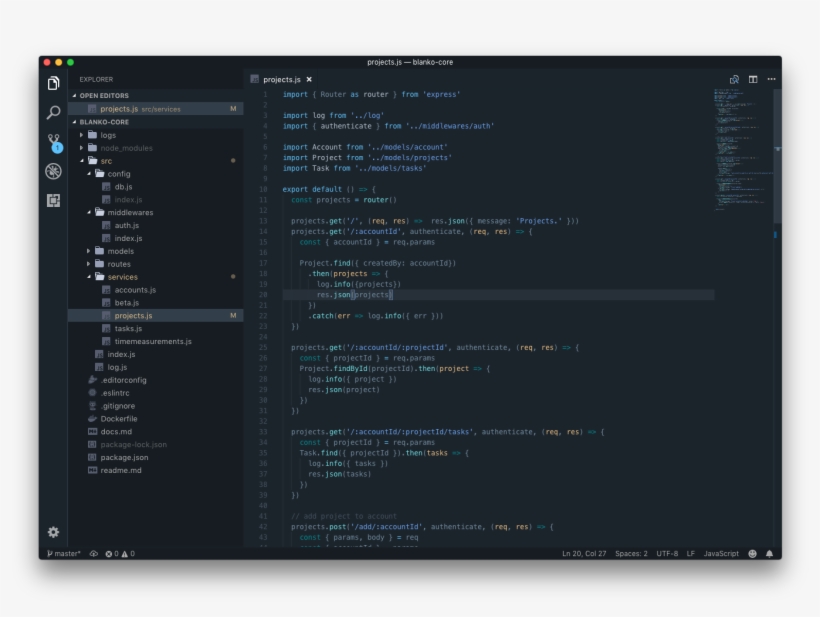Click the modified badge M on projects.js
Screen dimensions: 820x617
coord(233,108)
